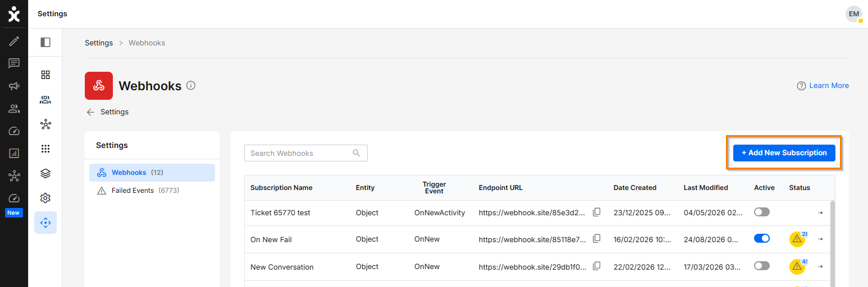Disable the On New Fail Active switch
The height and width of the screenshot is (287, 868).
(762, 238)
